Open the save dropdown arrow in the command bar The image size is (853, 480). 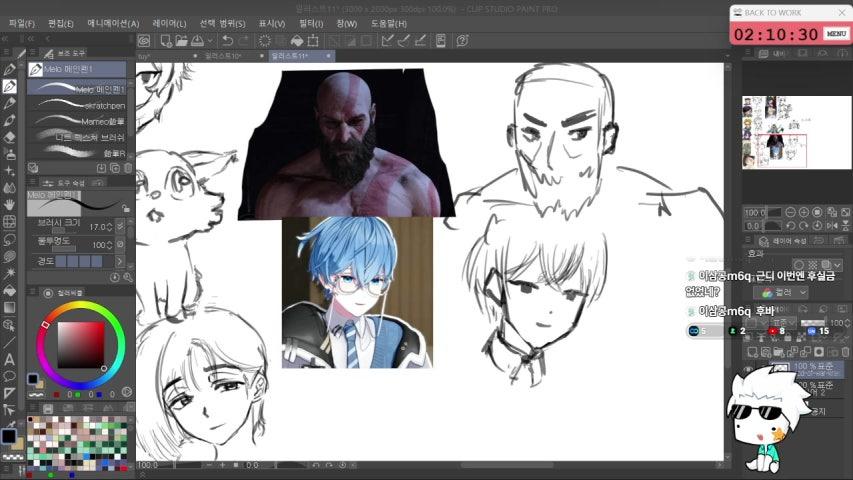click(210, 41)
